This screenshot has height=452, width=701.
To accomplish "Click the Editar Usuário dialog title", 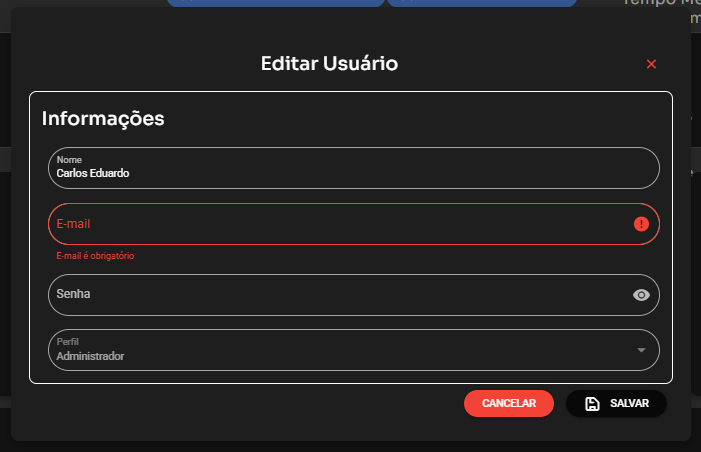I will [x=329, y=64].
